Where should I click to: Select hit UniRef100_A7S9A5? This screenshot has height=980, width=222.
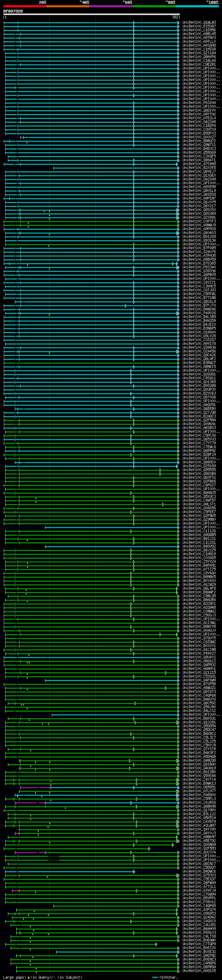pos(199,164)
